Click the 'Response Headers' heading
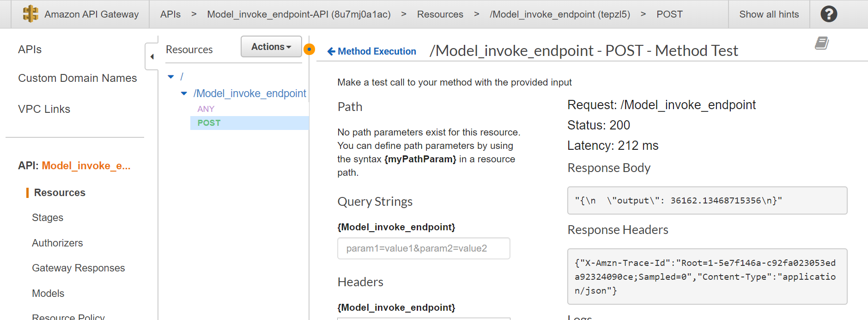The image size is (868, 320). tap(618, 230)
